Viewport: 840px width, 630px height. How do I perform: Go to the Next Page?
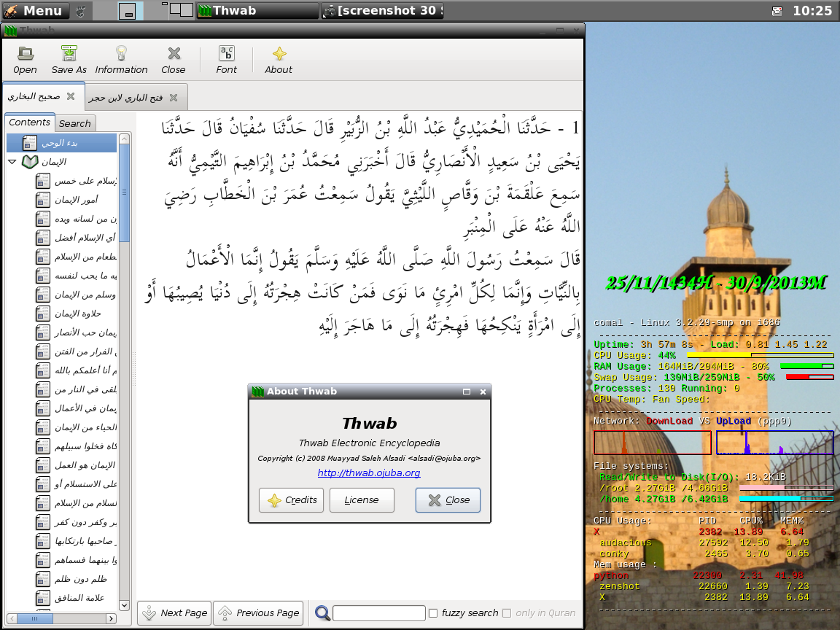tap(174, 612)
